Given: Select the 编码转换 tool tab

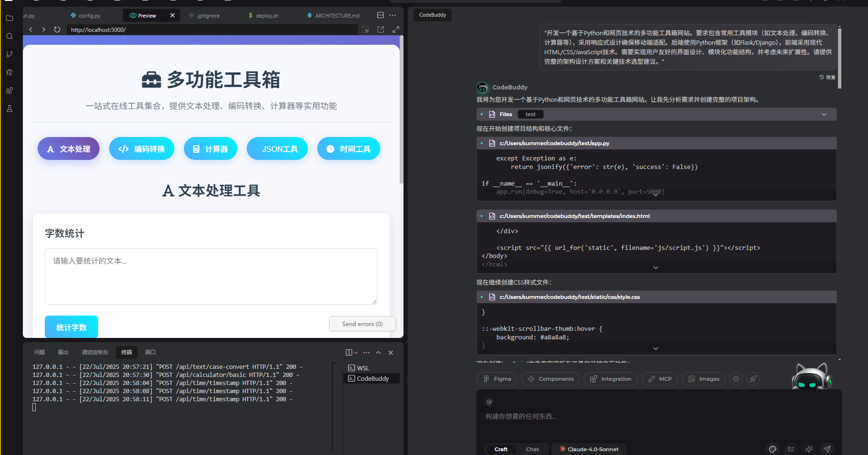Looking at the screenshot, I should click(141, 149).
